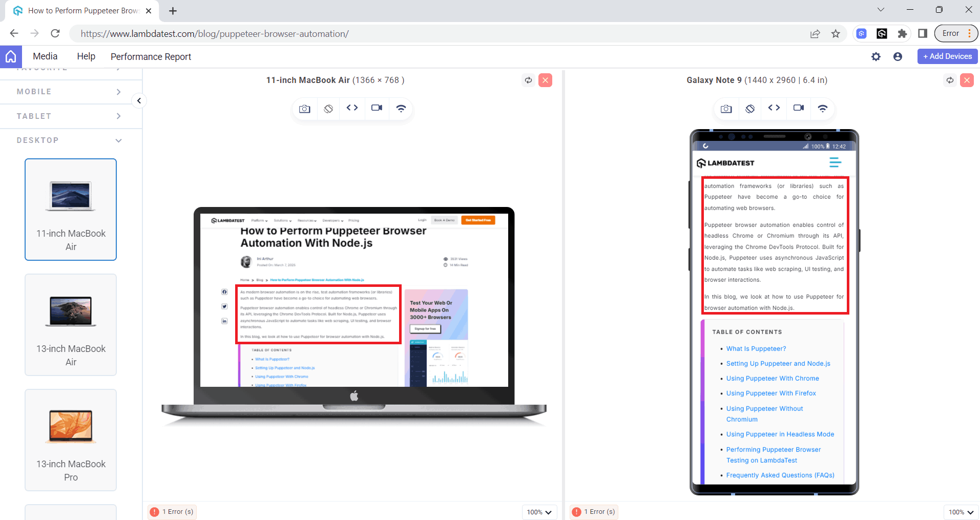Open the settings gear in the top bar
Screen dimensions: 980x520
tap(876, 56)
